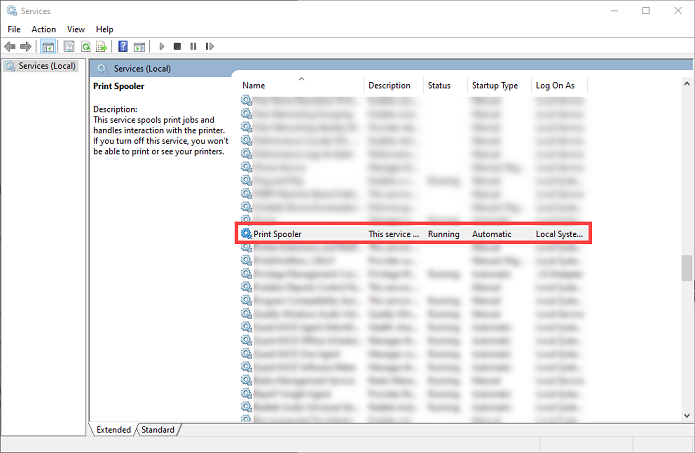Select the Extended tab
This screenshot has width=695, height=453.
113,430
